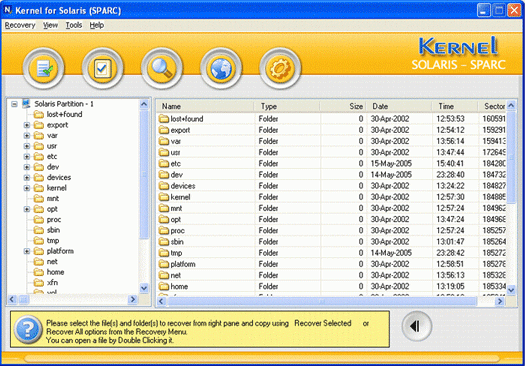Click the document with checkmark toolbar icon
The width and height of the screenshot is (525, 366).
click(x=44, y=69)
